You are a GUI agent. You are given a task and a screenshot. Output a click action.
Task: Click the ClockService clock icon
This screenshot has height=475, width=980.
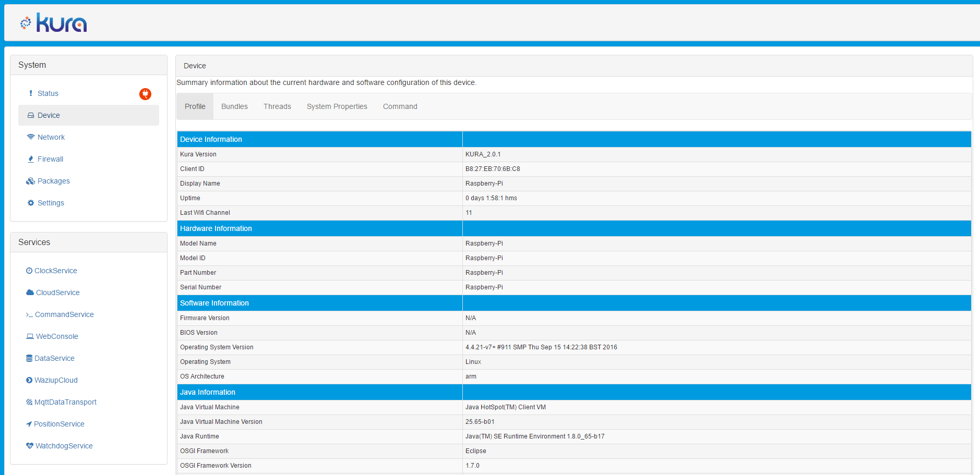tap(29, 271)
